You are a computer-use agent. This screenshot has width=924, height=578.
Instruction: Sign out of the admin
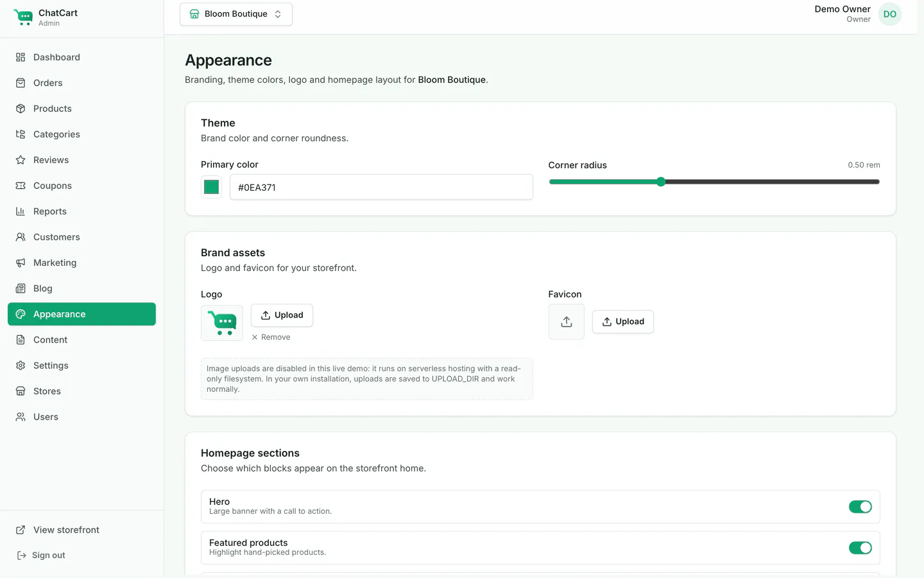point(41,556)
